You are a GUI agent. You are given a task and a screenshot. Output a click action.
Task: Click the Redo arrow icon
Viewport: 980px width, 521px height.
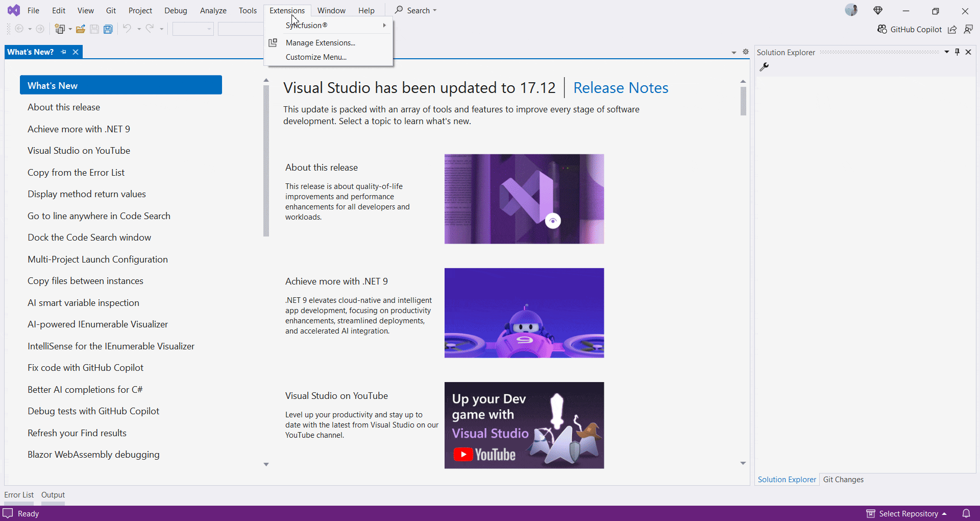pyautogui.click(x=150, y=29)
